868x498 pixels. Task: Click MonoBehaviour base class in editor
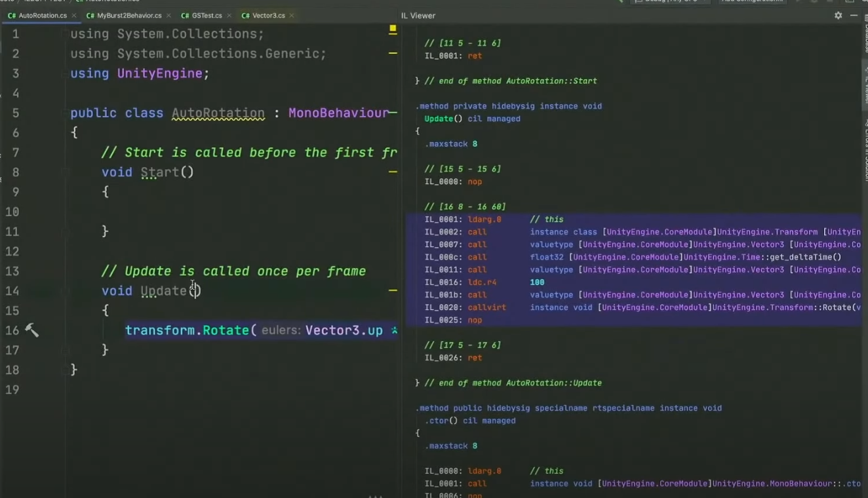pos(338,113)
